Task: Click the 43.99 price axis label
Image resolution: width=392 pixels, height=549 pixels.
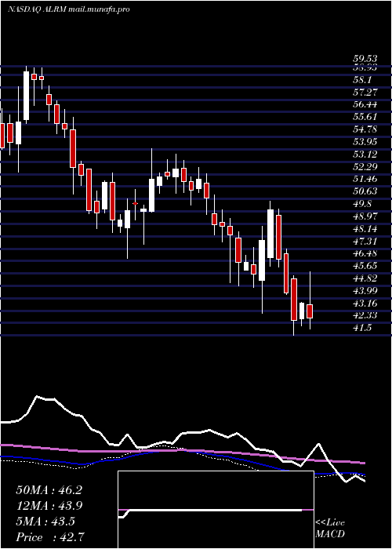Action: click(365, 290)
